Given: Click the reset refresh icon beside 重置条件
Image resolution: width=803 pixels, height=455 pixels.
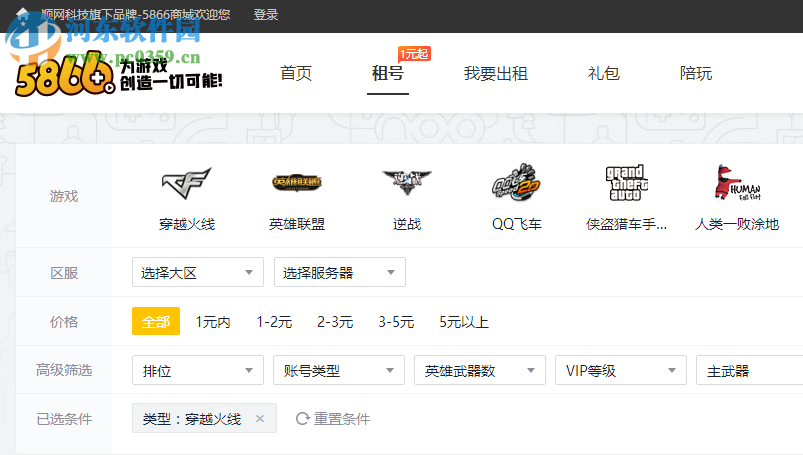Looking at the screenshot, I should pyautogui.click(x=303, y=419).
